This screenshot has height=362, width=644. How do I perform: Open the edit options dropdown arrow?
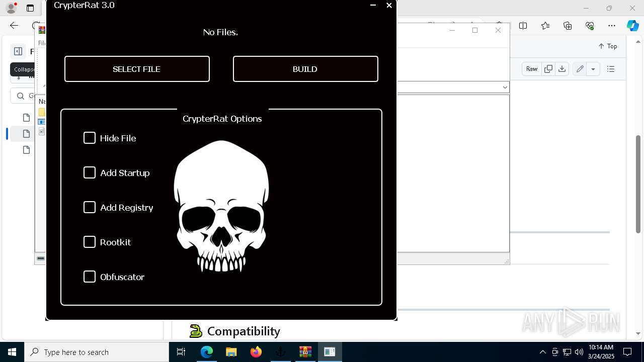click(593, 69)
